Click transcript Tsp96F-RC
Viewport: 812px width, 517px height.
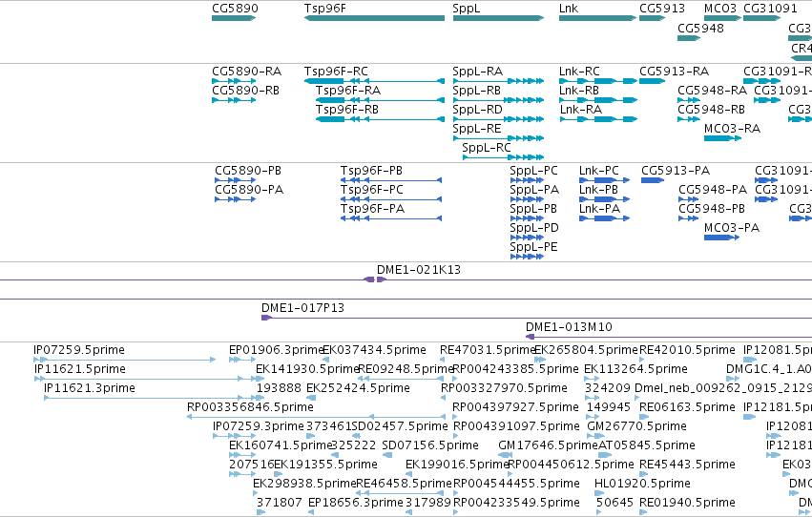pyautogui.click(x=374, y=81)
